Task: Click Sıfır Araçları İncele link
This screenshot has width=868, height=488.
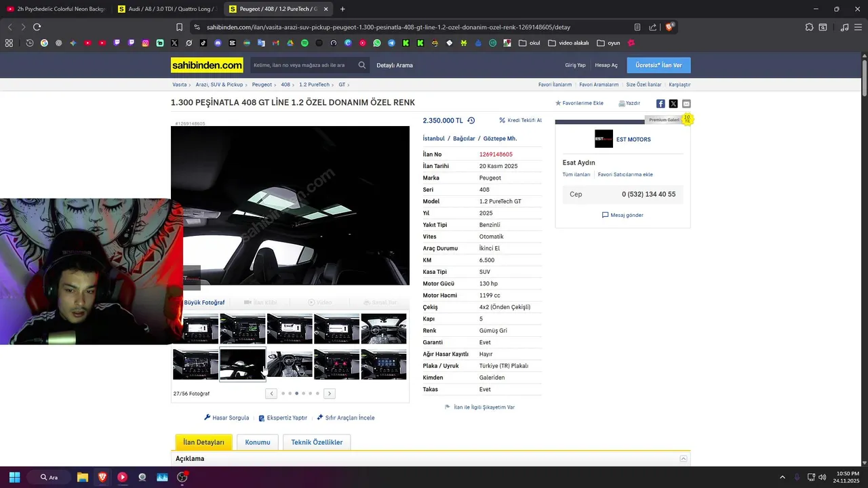Action: point(346,418)
